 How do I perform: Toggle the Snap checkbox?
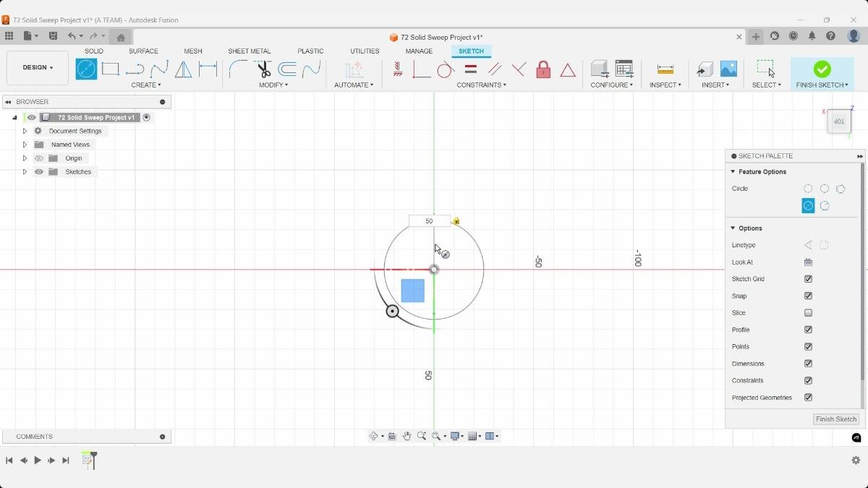click(808, 296)
